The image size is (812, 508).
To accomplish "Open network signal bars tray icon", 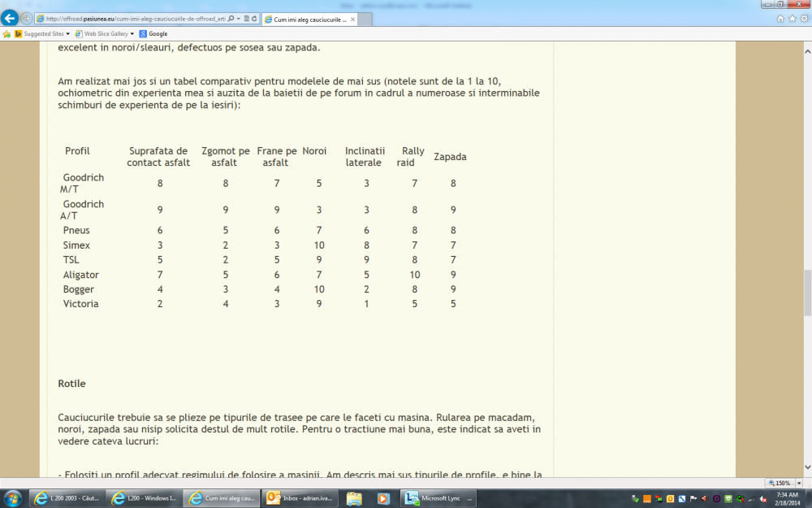I will tap(751, 499).
